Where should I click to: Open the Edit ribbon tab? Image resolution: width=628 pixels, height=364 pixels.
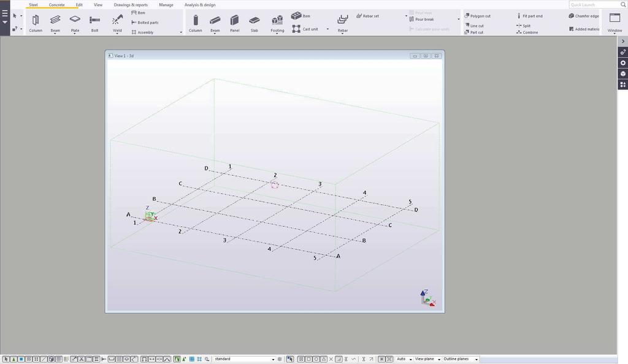pyautogui.click(x=79, y=5)
